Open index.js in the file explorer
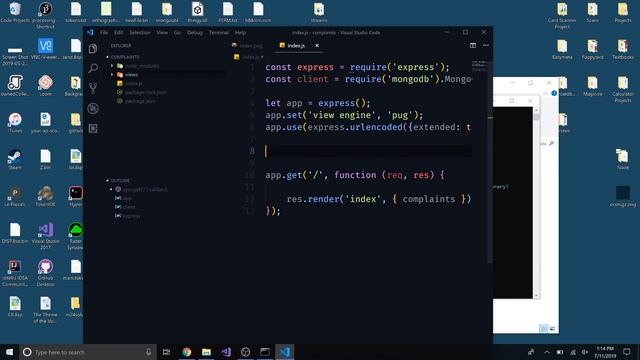Viewport: 640px width, 360px height. point(133,83)
